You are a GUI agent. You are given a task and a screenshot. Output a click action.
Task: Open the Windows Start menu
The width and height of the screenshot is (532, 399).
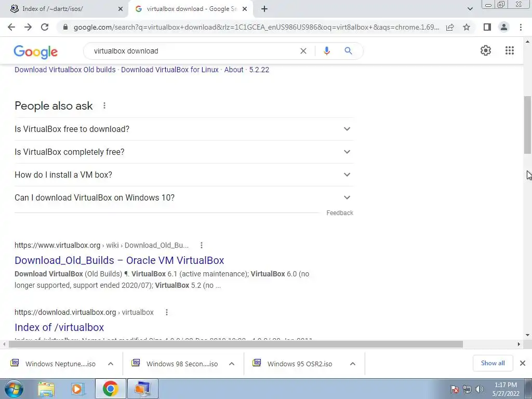(x=14, y=389)
